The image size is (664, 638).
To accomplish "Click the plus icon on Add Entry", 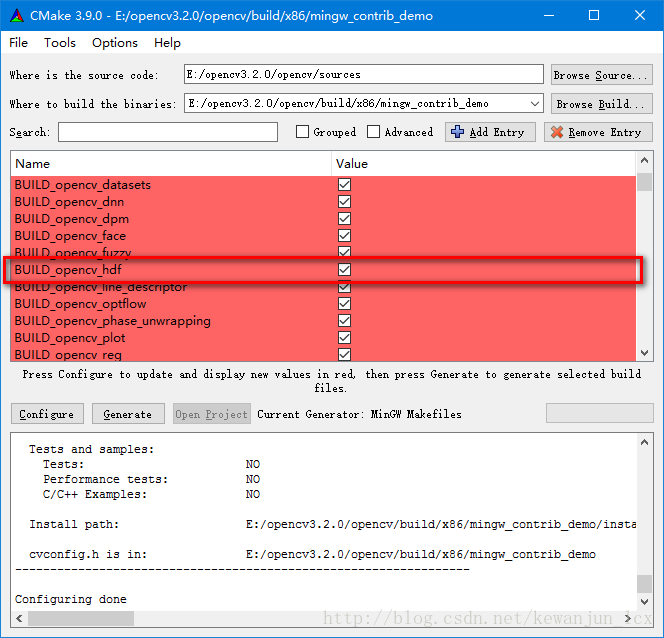I will tap(458, 132).
